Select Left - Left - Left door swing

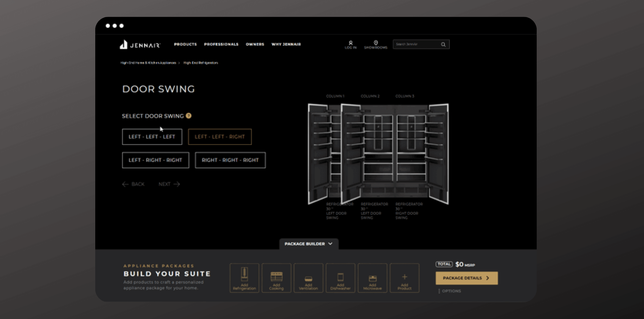click(x=152, y=137)
